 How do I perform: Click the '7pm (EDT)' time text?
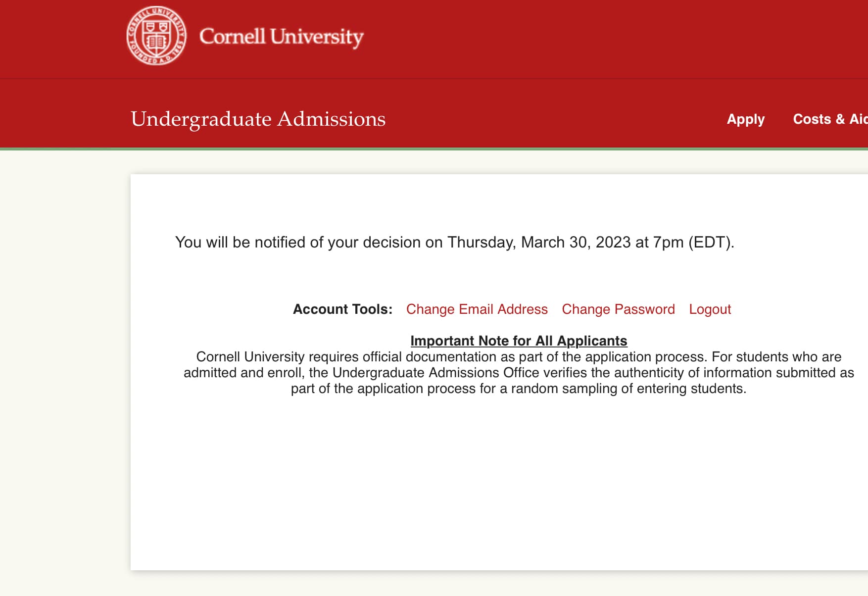(693, 243)
